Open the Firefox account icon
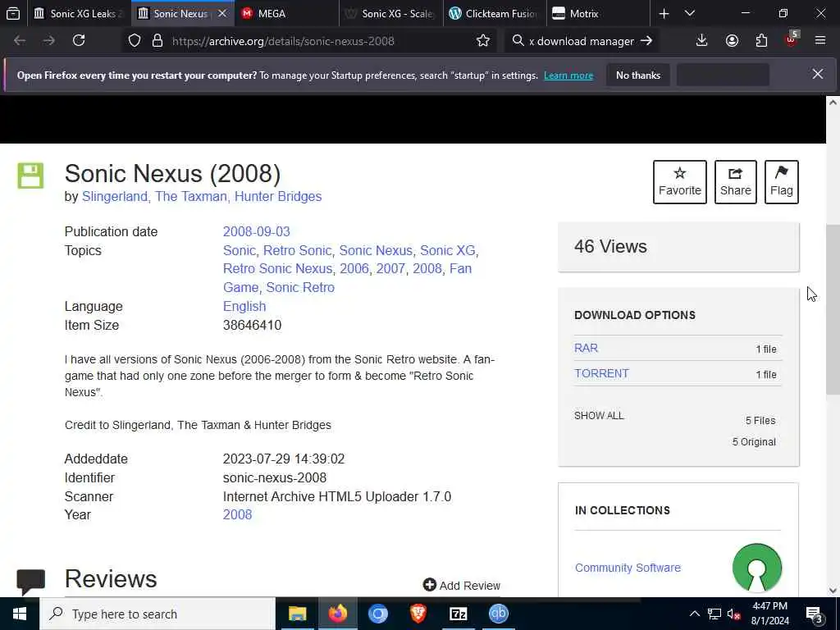The image size is (840, 630). click(x=732, y=40)
